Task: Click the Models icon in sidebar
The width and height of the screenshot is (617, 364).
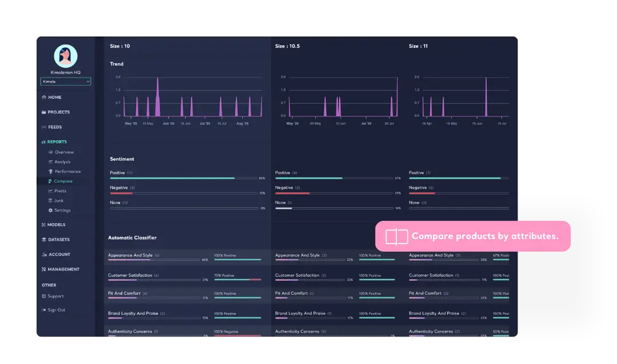Action: point(44,225)
